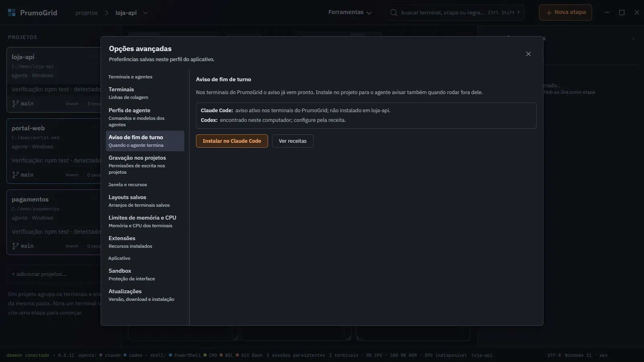644x362 pixels.
Task: Open the Atualizações section
Action: 145,295
